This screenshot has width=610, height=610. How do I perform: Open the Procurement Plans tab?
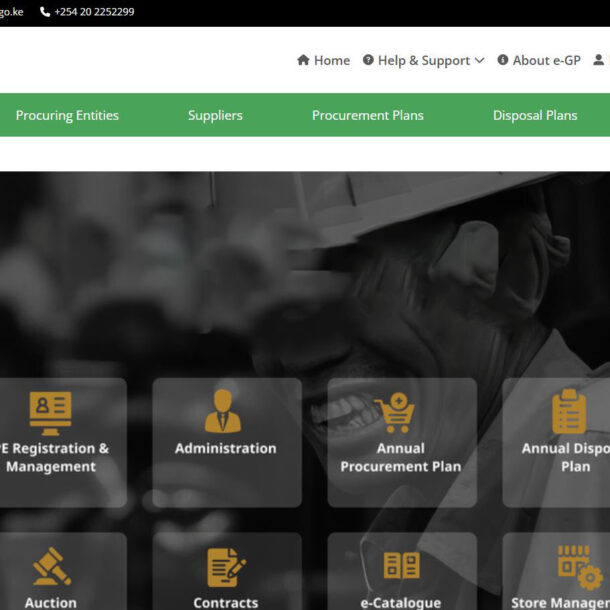click(368, 116)
